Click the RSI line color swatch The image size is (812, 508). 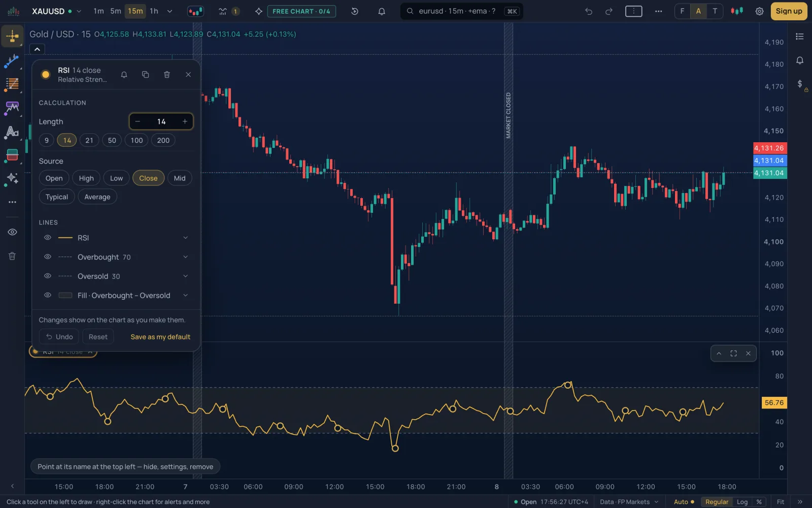point(65,238)
